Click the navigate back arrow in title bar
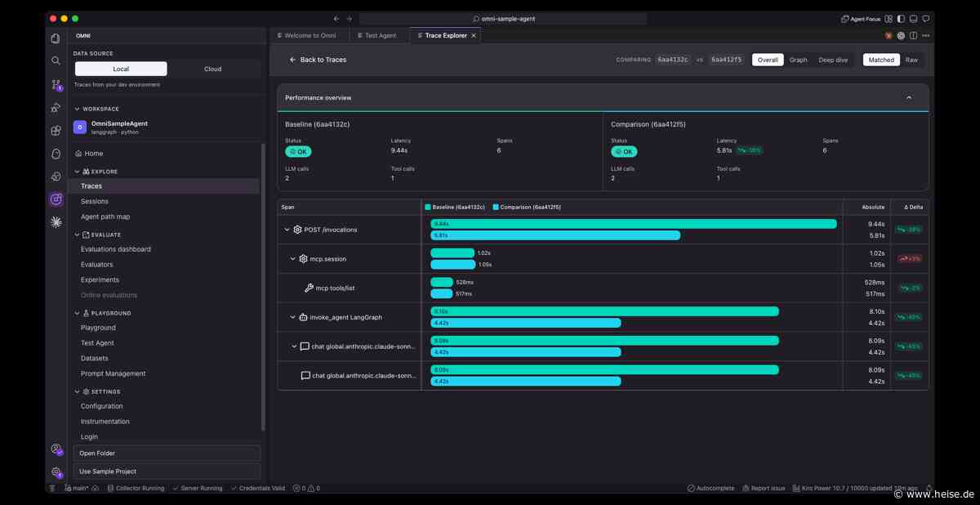This screenshot has height=505, width=980. (x=336, y=18)
